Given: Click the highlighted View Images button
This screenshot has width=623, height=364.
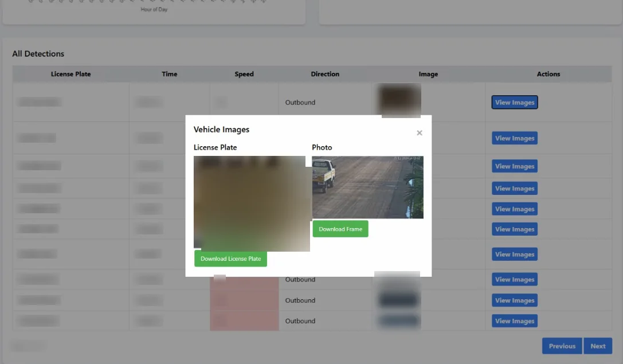Looking at the screenshot, I should pos(515,102).
